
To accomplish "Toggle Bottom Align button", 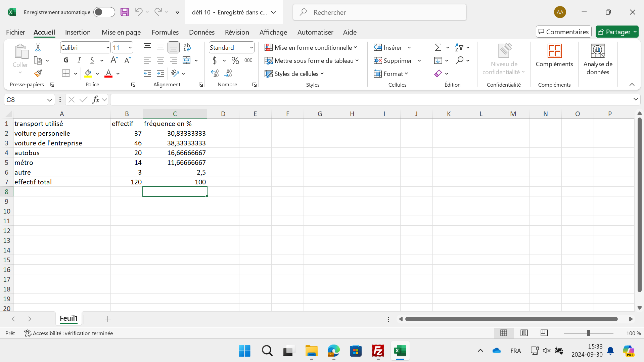I will tap(174, 47).
